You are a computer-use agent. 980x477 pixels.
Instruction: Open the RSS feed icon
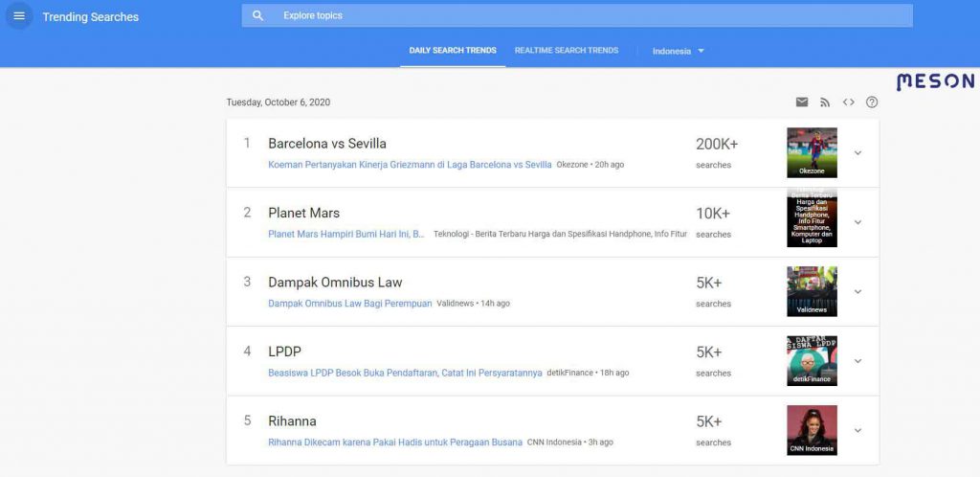coord(825,102)
